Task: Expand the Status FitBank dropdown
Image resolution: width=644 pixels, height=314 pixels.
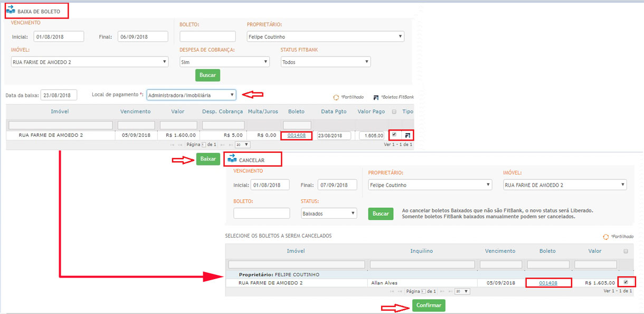Action: pyautogui.click(x=325, y=62)
